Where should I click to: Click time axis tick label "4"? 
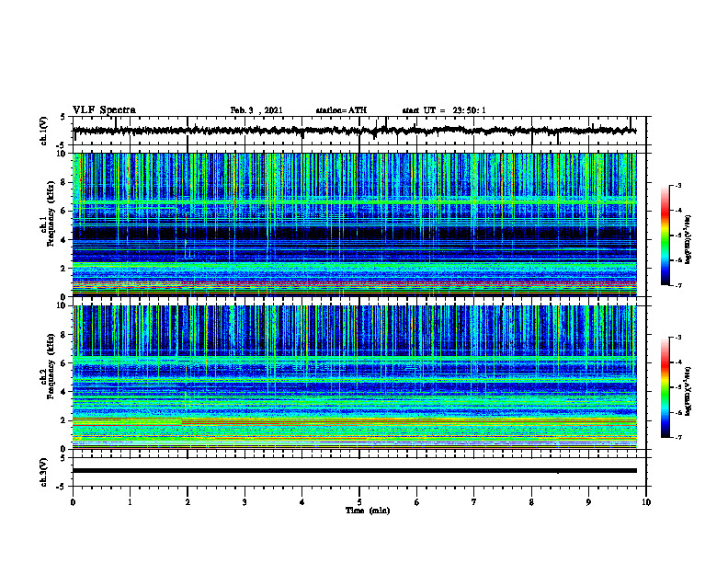click(x=302, y=502)
